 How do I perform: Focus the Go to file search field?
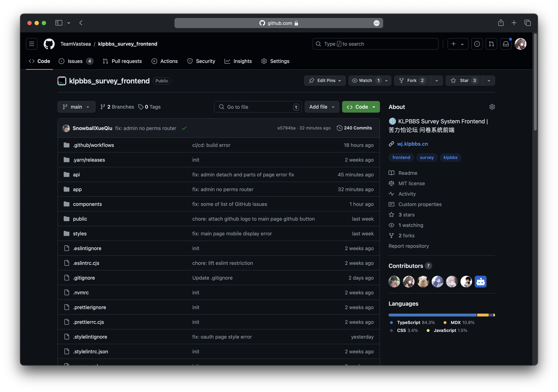pos(258,107)
